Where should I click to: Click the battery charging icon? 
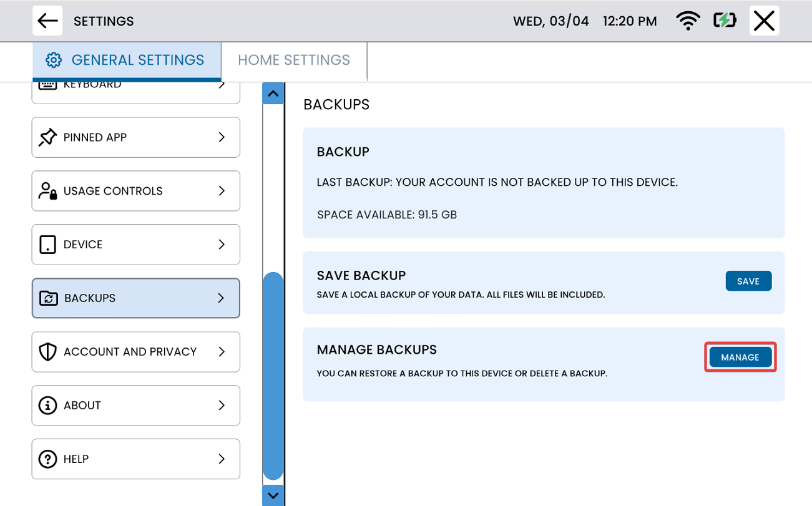pos(725,21)
